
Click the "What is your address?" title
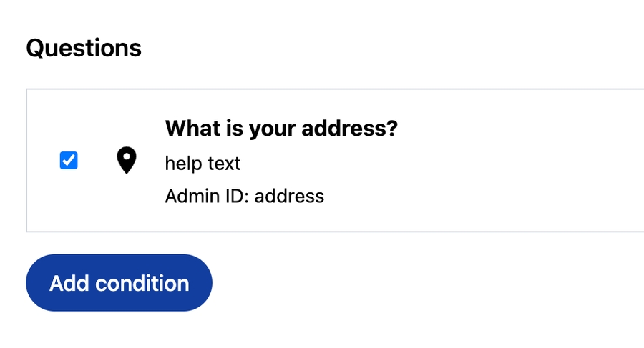click(x=281, y=129)
